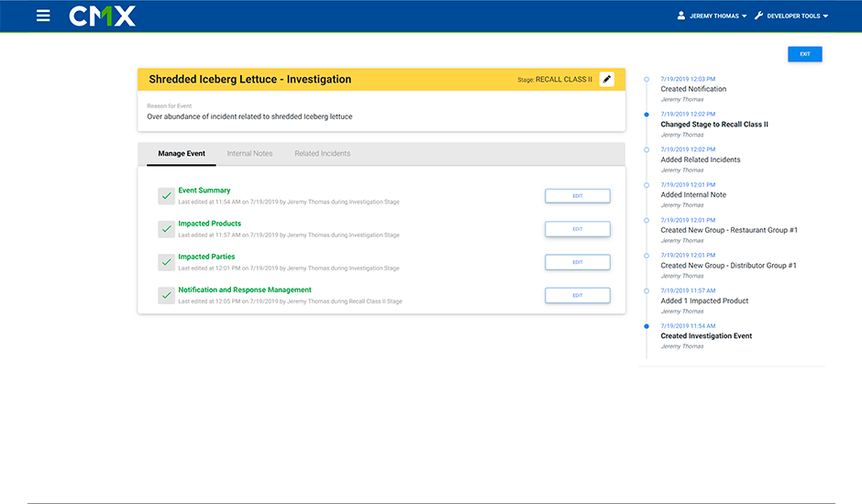Click the pencil edit stage icon
This screenshot has height=504, width=862.
point(606,79)
